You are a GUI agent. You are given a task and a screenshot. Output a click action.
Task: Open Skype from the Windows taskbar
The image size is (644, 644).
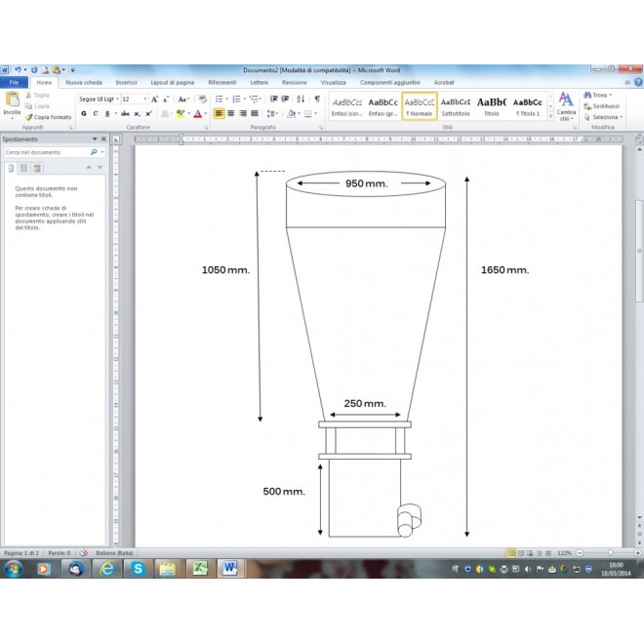[x=138, y=569]
